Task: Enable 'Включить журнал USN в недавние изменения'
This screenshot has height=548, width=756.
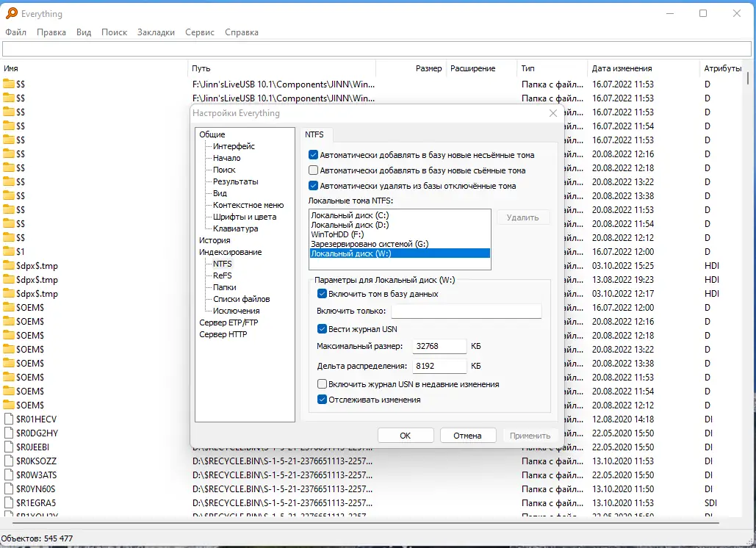Action: pos(322,384)
